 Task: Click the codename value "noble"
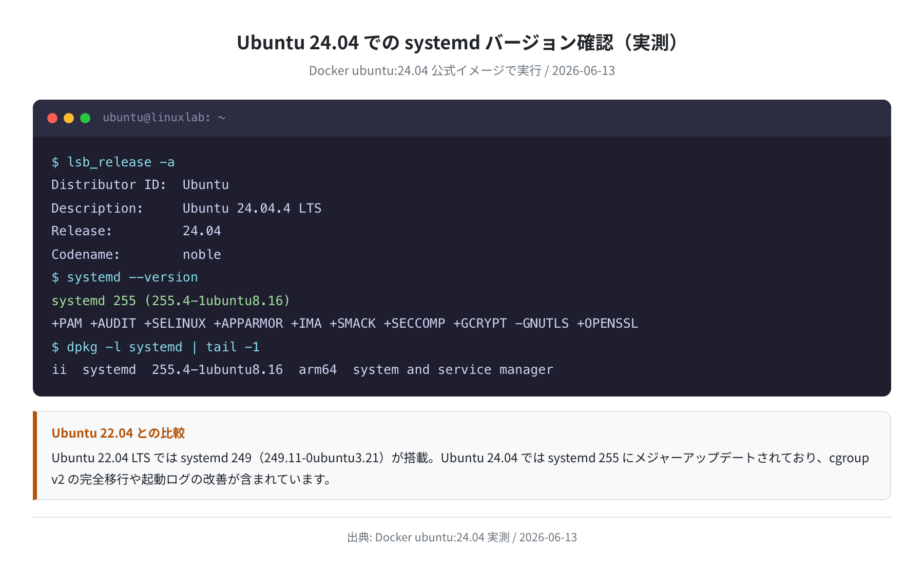click(202, 254)
